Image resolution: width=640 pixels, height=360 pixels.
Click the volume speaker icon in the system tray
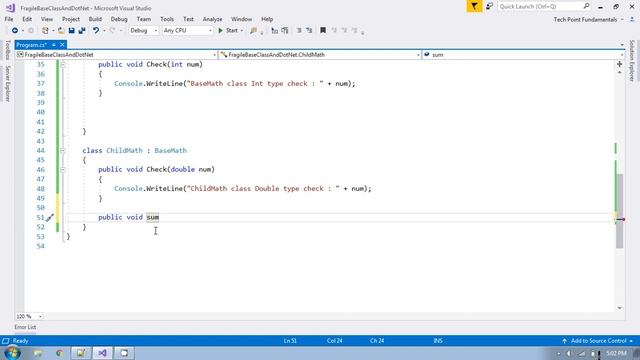pyautogui.click(x=569, y=353)
